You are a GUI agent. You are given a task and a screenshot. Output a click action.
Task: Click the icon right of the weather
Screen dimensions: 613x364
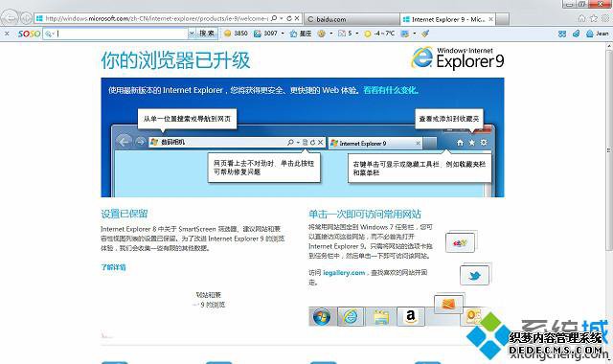(x=404, y=34)
